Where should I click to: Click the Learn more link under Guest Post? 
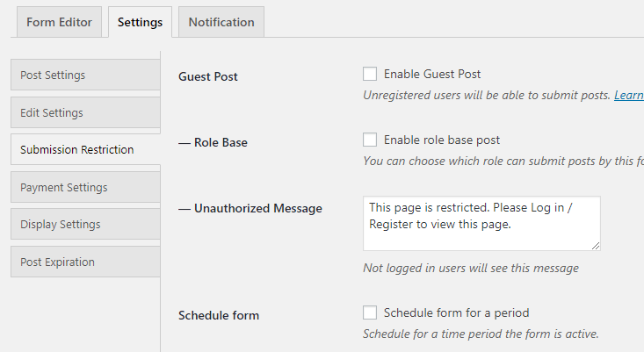(629, 95)
